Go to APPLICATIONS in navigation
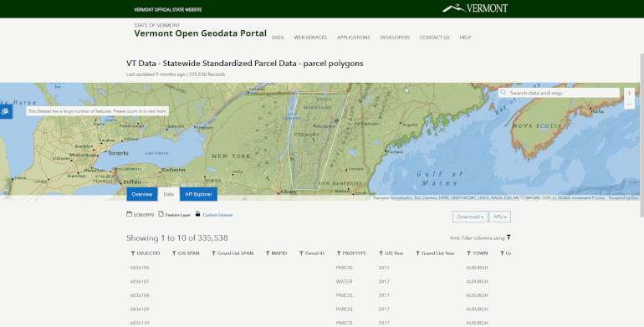 [354, 38]
